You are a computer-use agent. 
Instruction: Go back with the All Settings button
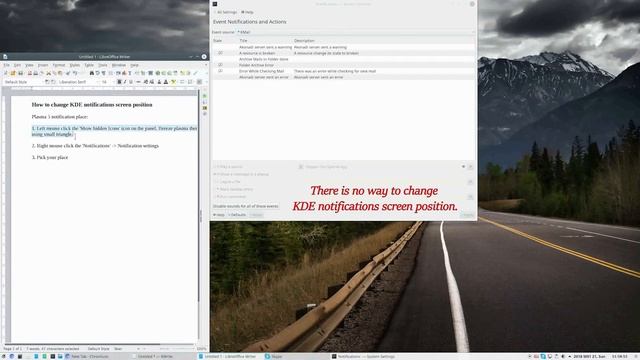pyautogui.click(x=226, y=12)
